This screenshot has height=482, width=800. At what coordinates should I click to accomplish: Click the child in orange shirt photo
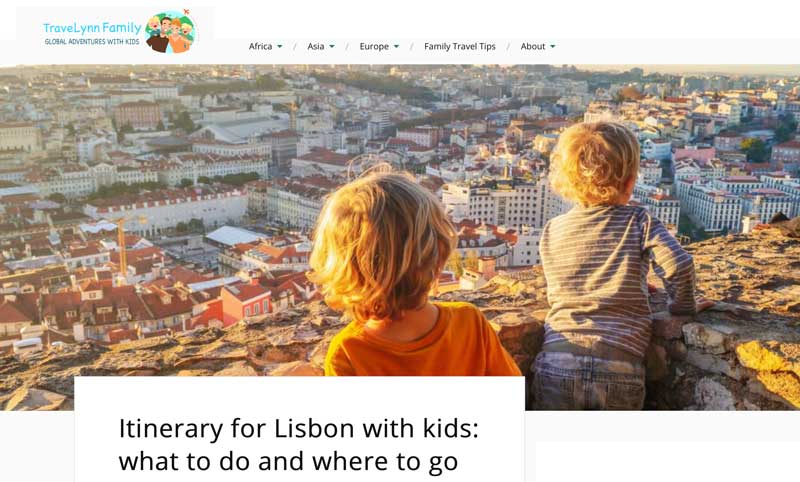[x=403, y=275]
